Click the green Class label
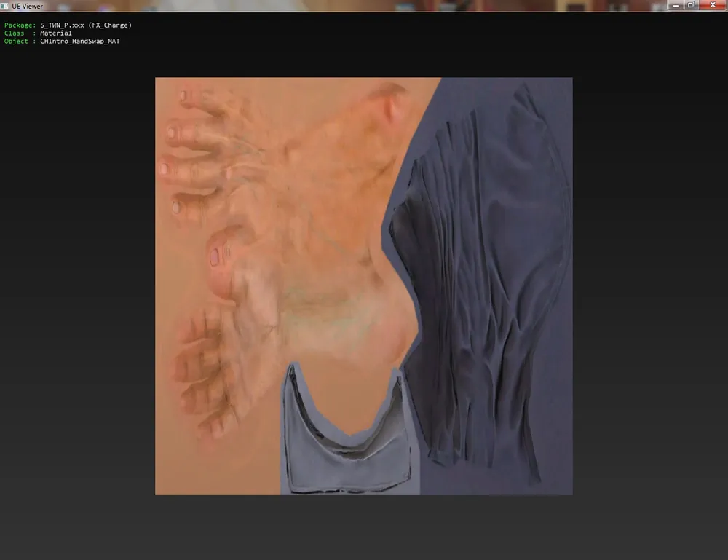 pos(14,33)
